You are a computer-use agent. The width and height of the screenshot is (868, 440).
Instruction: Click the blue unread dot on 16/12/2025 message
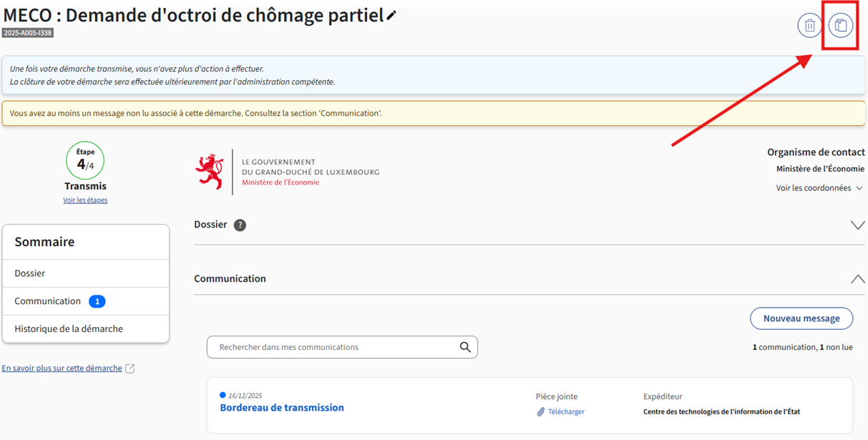[x=223, y=395]
